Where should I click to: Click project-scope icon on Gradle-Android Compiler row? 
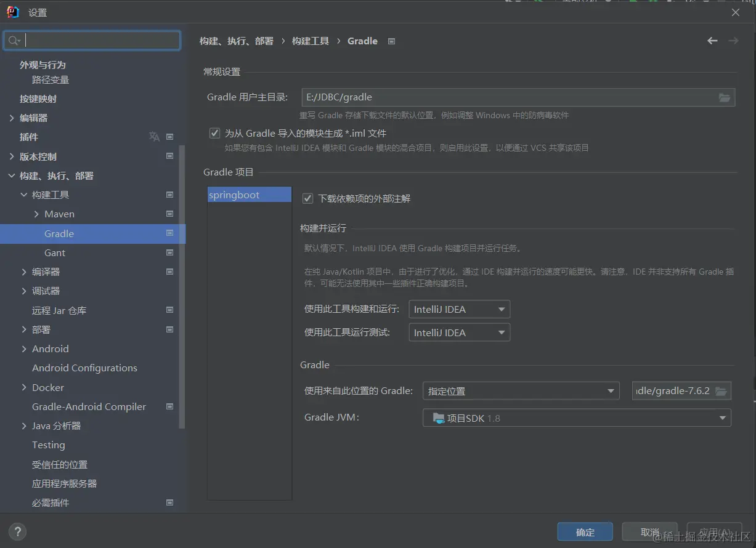(x=170, y=406)
